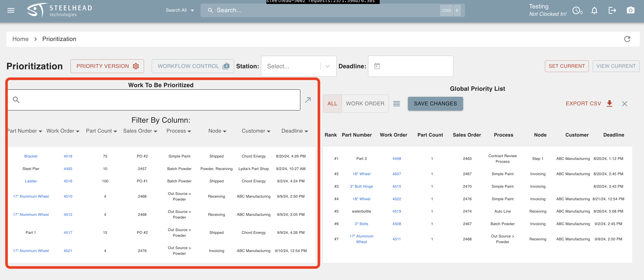This screenshot has height=280, width=644.
Task: Click the WORKFLOW CONTROL button
Action: coord(193,66)
